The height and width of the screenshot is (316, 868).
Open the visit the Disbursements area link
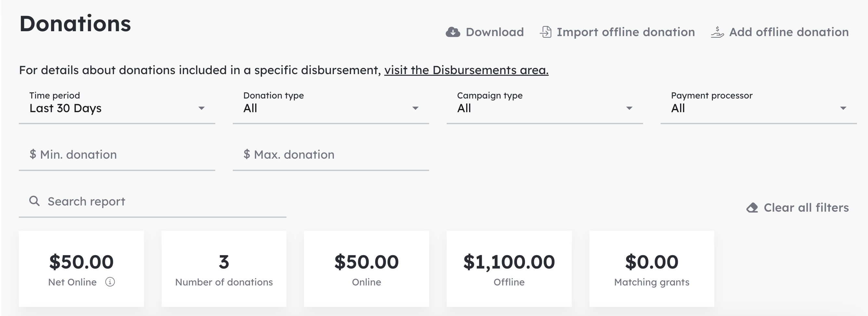click(x=467, y=70)
